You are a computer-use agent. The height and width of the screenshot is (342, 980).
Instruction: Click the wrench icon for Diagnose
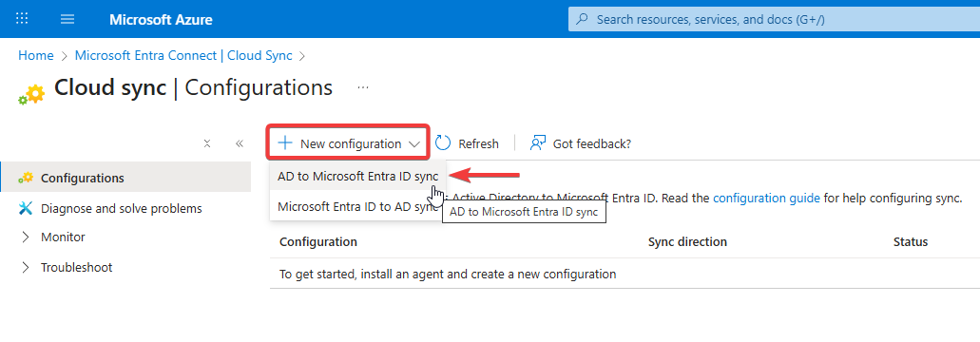(26, 208)
